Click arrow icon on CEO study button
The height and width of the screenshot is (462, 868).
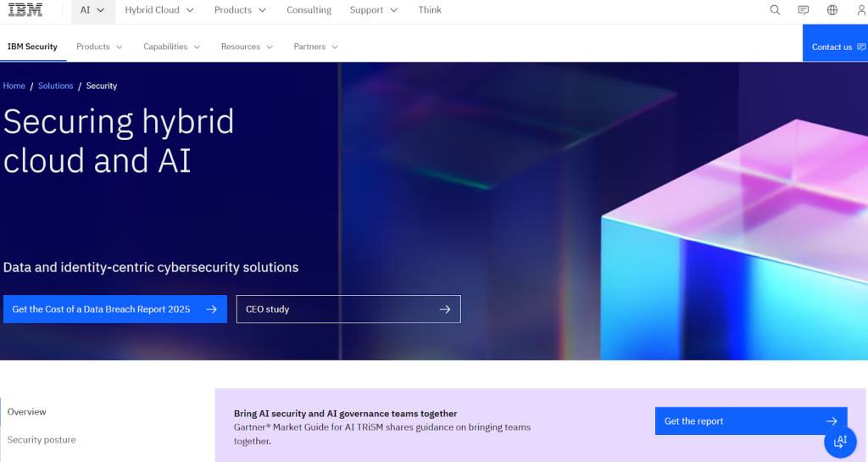click(x=445, y=309)
